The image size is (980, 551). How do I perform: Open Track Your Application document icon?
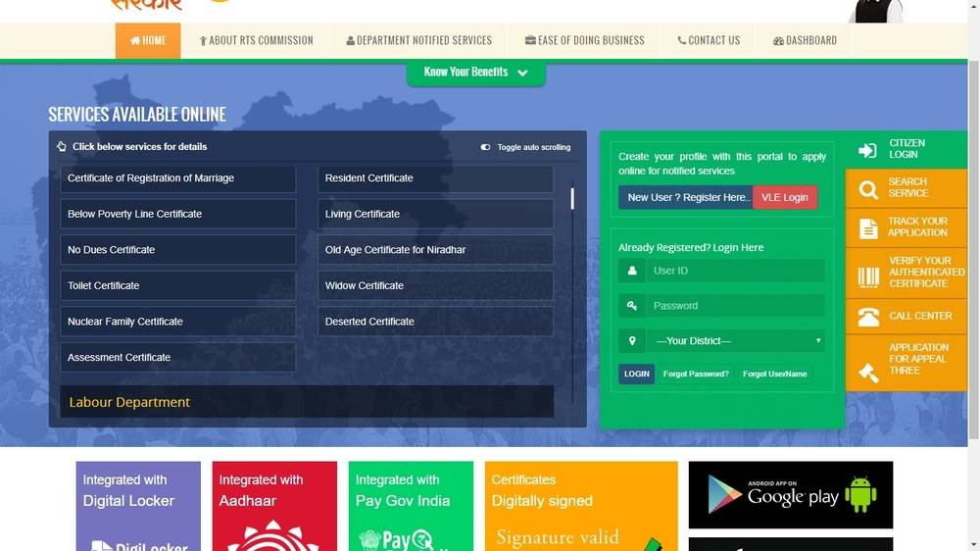tap(867, 228)
